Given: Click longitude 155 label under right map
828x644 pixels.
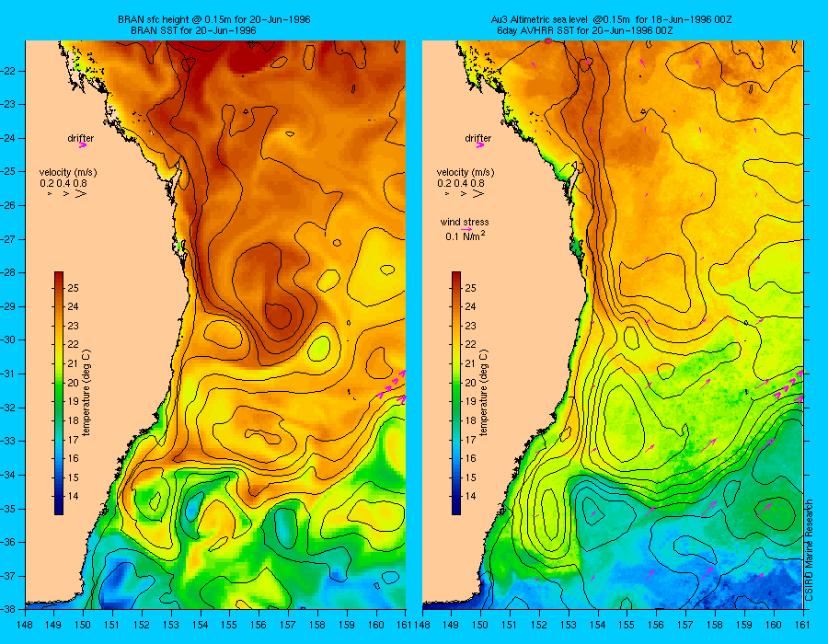Looking at the screenshot, I should pyautogui.click(x=627, y=626).
